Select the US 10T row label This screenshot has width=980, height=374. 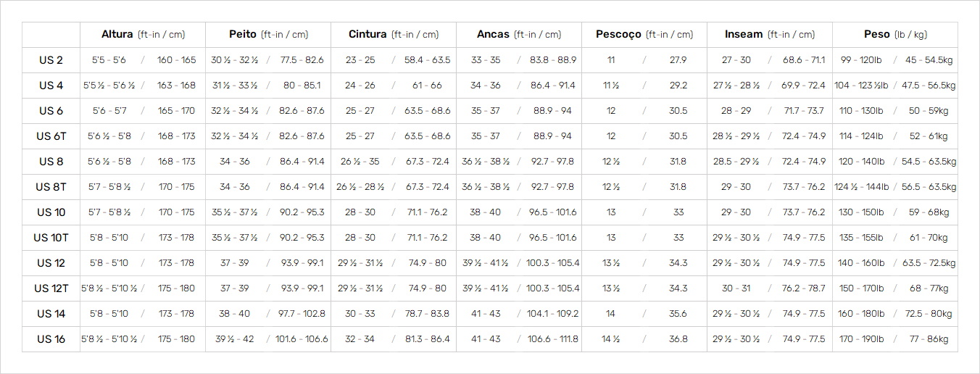coord(51,238)
